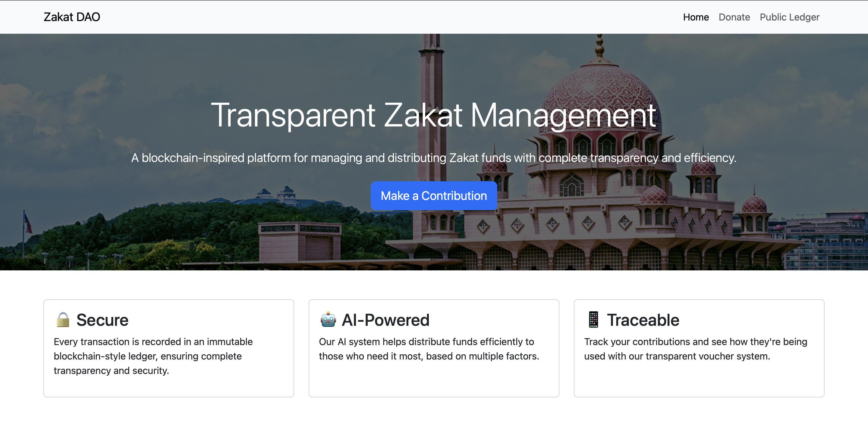
Task: Go to the Home nav item
Action: [696, 17]
